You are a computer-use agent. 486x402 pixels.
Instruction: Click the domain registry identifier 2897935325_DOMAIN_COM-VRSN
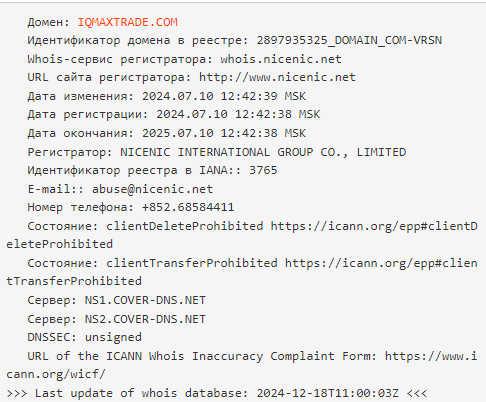pyautogui.click(x=349, y=40)
